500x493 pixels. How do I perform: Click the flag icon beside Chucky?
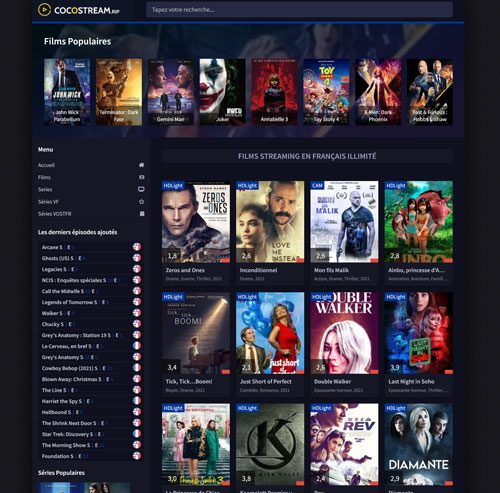tap(137, 324)
